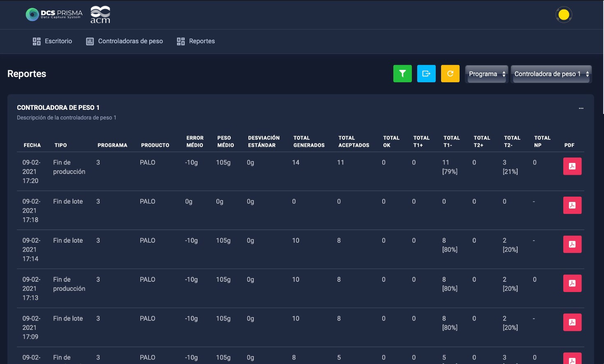Screen dimensions: 604x364
Task: Click total aceptados value 11
Action: (x=341, y=162)
